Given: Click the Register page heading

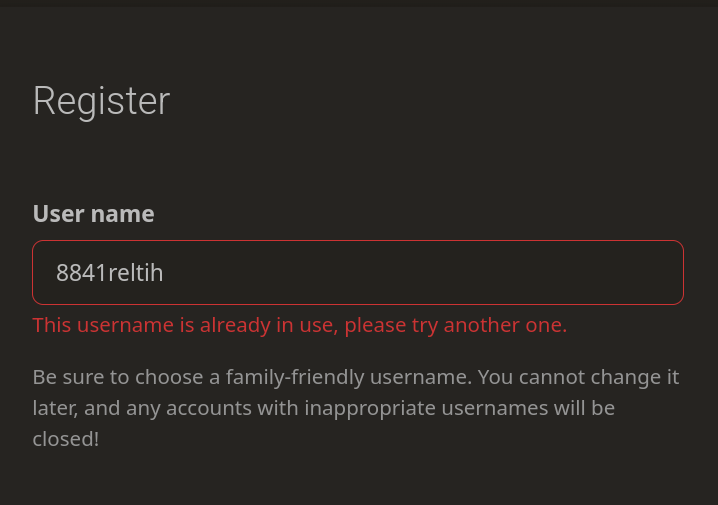Looking at the screenshot, I should 101,101.
